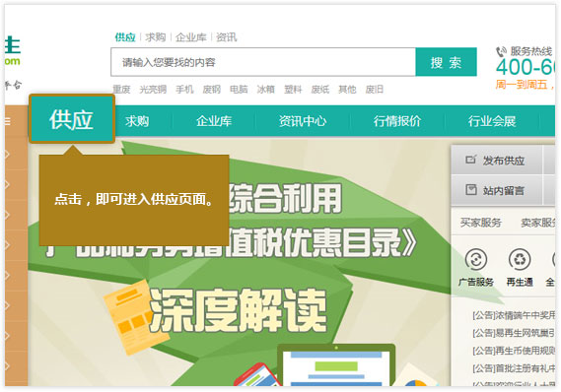
Task: Click the 站内留言 message icon
Action: pos(471,189)
